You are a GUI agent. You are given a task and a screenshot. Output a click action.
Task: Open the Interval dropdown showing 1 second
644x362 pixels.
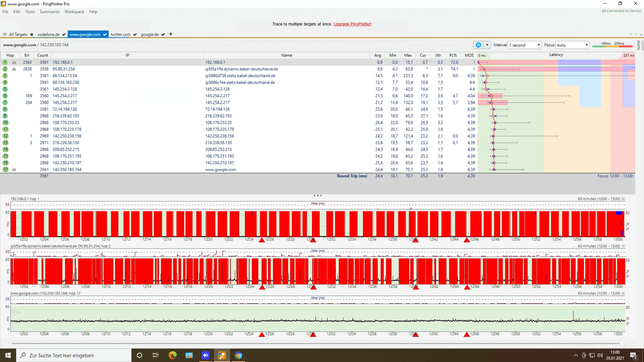point(525,44)
